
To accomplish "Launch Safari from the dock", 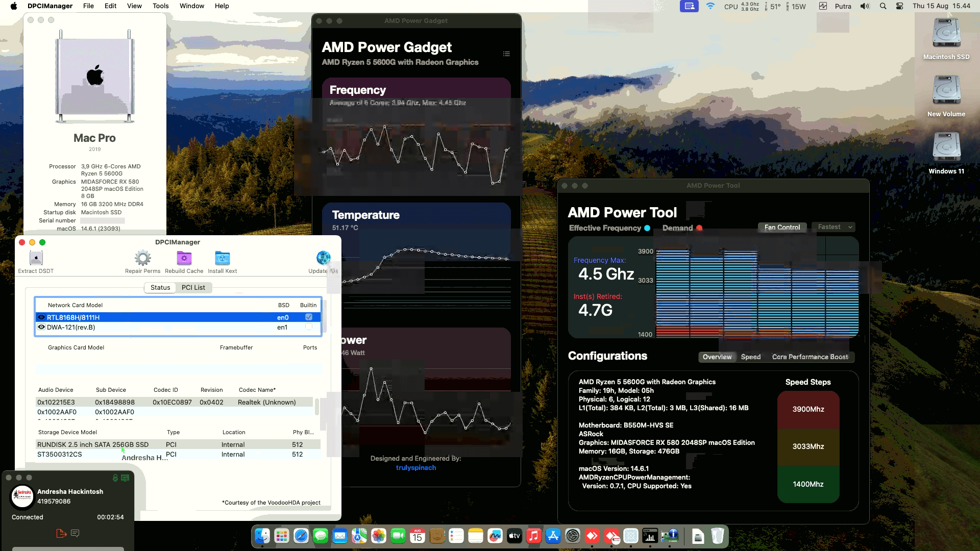I will [x=301, y=536].
